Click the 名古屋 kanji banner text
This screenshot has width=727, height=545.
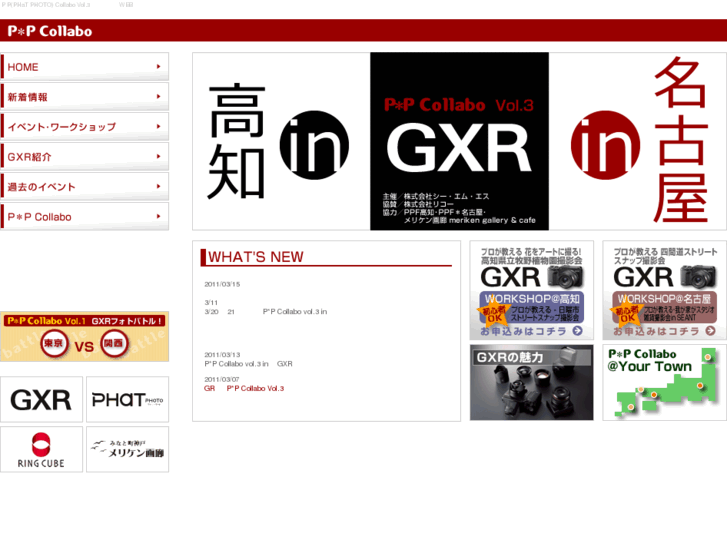click(x=681, y=140)
